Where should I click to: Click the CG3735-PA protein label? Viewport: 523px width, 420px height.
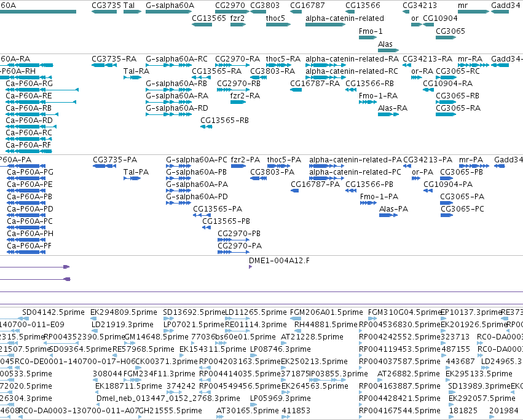click(115, 160)
